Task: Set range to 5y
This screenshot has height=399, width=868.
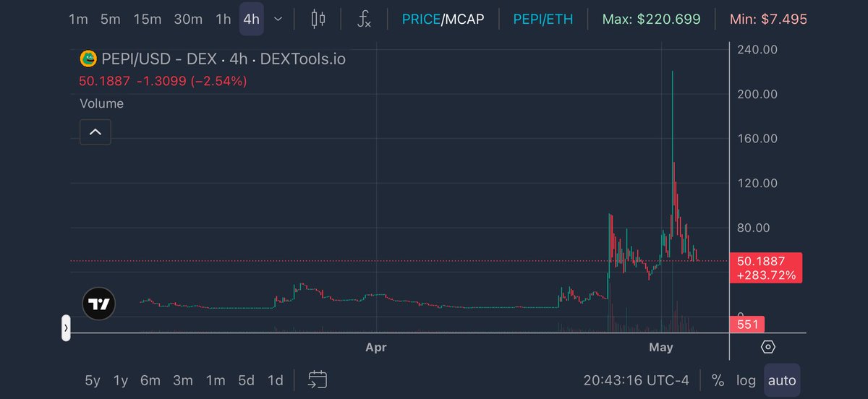Action: tap(93, 379)
